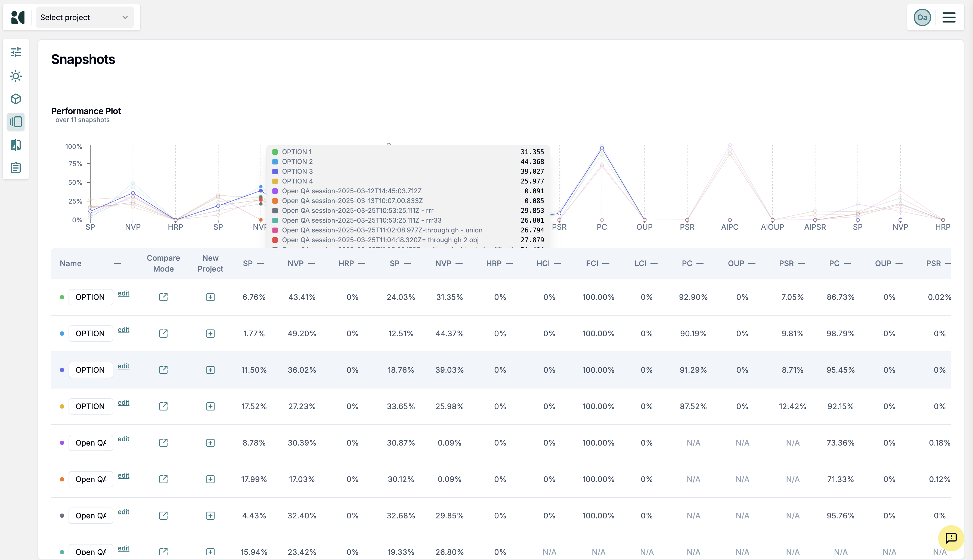
Task: Create new project from yellow OPTION row
Action: pos(210,406)
